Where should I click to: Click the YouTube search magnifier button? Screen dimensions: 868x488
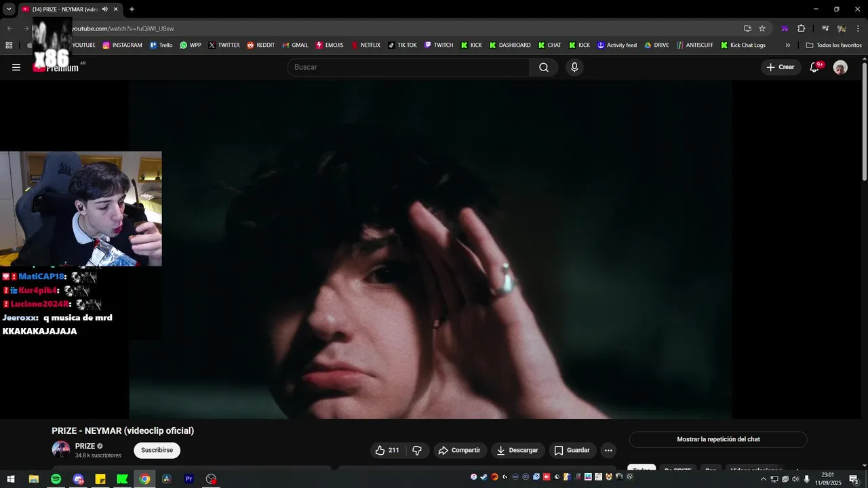[544, 67]
